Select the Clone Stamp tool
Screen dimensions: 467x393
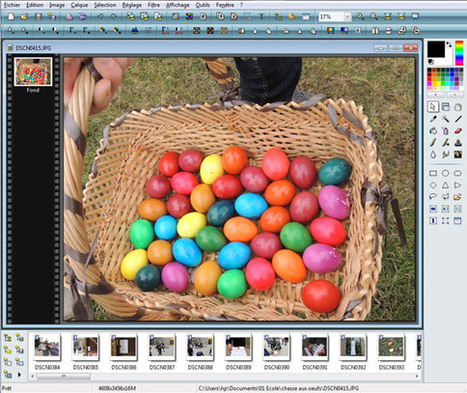point(458,143)
